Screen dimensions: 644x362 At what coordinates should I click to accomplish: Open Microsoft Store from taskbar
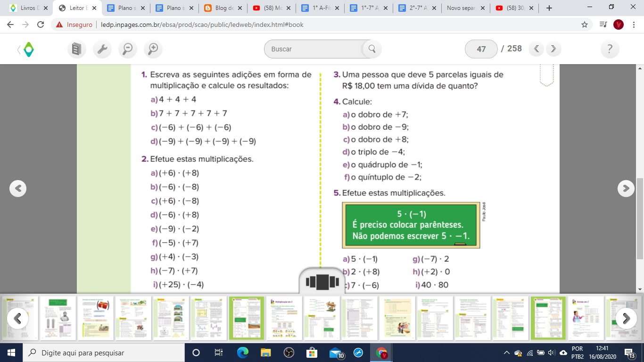pyautogui.click(x=312, y=353)
